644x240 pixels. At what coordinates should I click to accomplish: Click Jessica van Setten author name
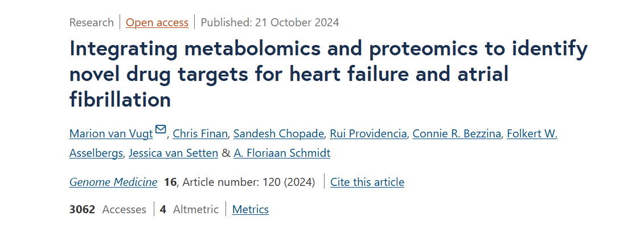point(173,153)
